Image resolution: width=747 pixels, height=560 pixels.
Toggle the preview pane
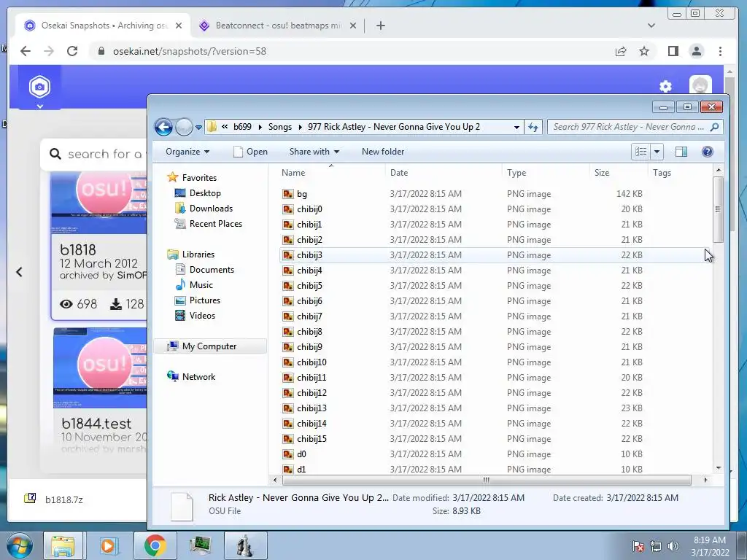681,152
